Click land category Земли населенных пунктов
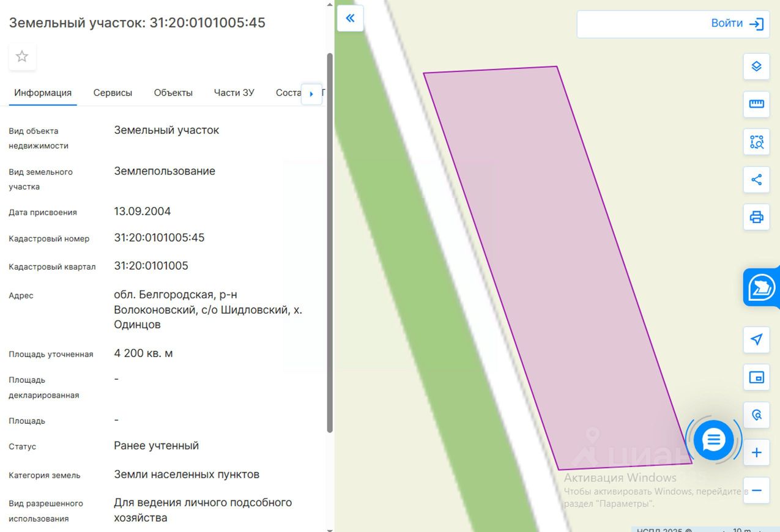 [187, 475]
